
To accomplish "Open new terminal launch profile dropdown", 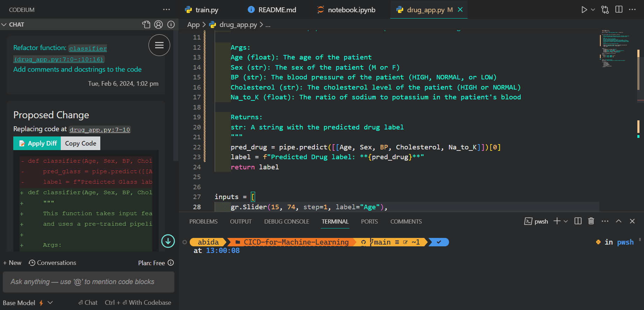I will pyautogui.click(x=566, y=221).
